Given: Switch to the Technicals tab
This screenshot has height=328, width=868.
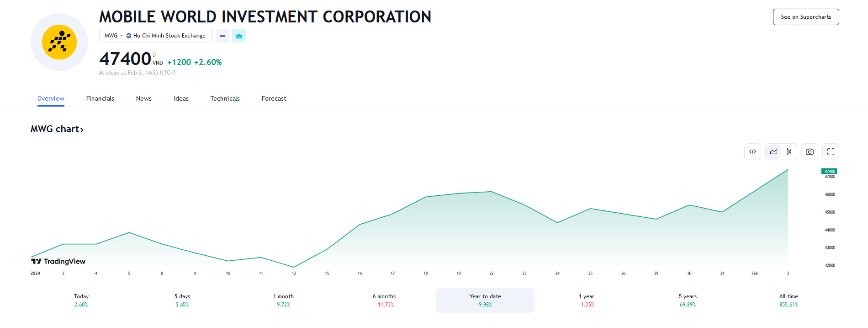Looking at the screenshot, I should pyautogui.click(x=225, y=98).
